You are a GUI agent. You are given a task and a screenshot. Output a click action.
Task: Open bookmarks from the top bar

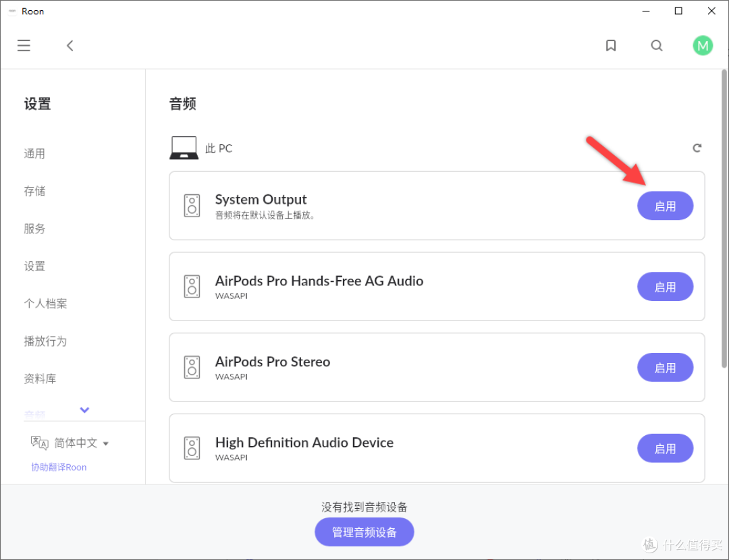(611, 45)
